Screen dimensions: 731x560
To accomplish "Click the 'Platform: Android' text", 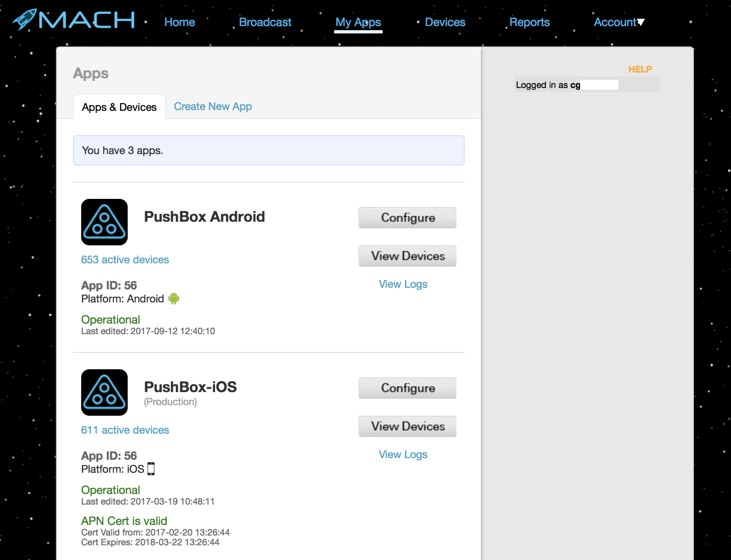I will (x=122, y=299).
